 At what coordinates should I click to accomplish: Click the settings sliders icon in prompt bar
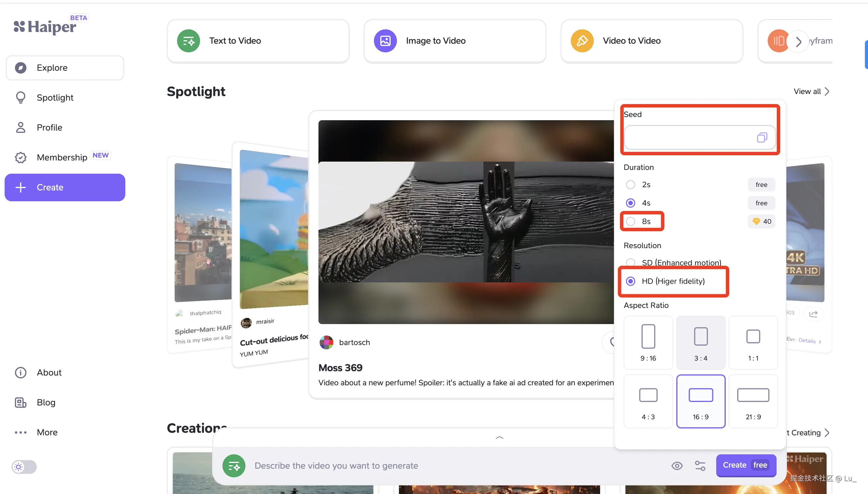coord(700,466)
